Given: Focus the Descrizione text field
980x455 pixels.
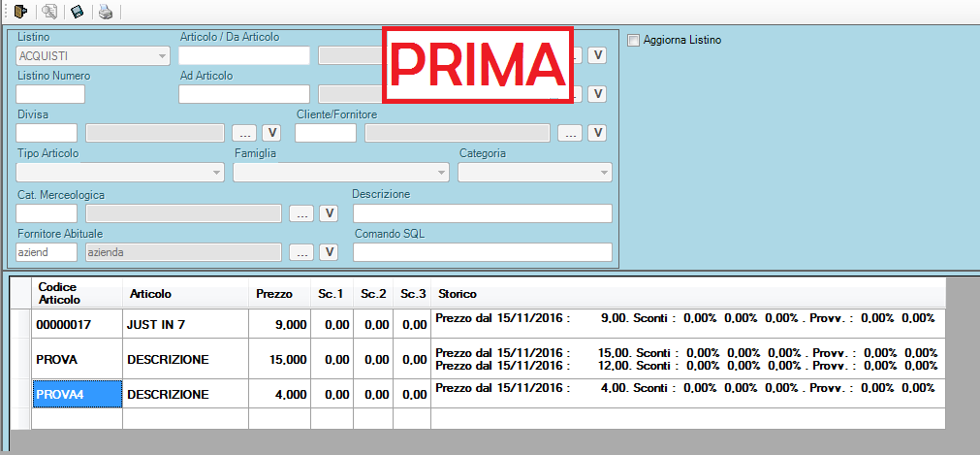Looking at the screenshot, I should (x=483, y=213).
